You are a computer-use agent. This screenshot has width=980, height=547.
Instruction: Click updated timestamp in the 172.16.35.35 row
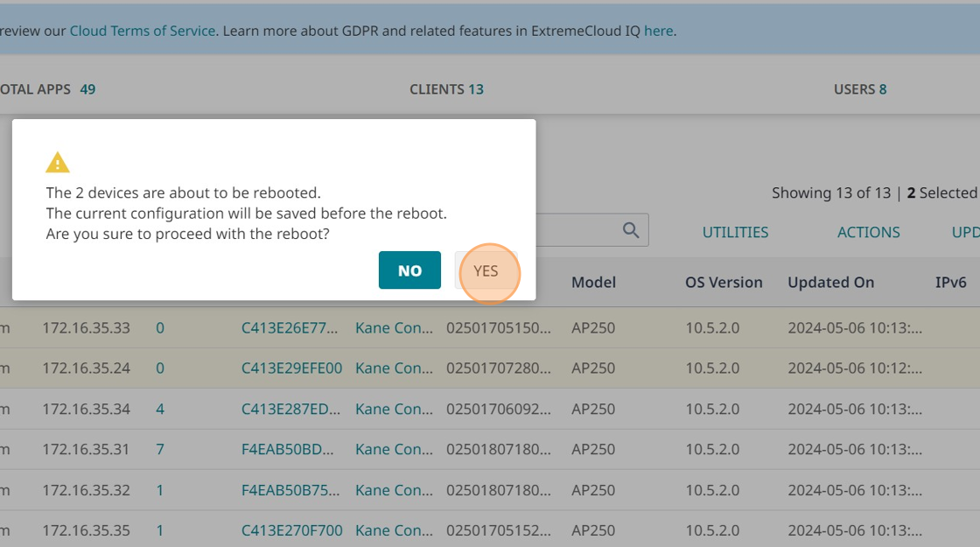click(x=855, y=530)
